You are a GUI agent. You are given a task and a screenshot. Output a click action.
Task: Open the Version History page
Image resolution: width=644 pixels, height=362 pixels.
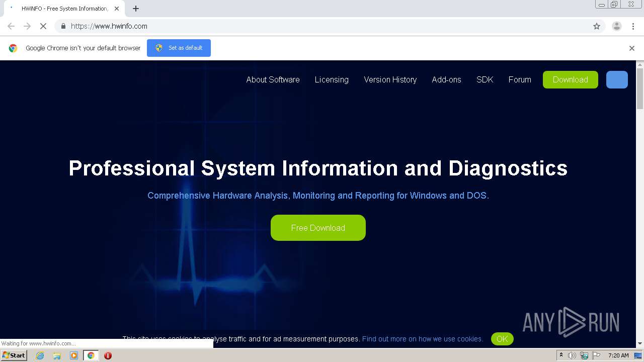390,79
